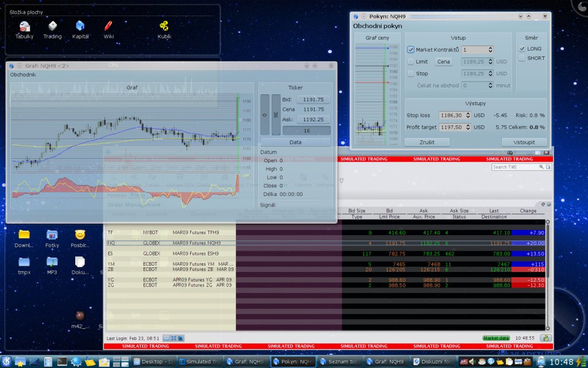Switch to Diskuzní fór... task in taskbar
The width and height of the screenshot is (588, 368).
(x=433, y=362)
